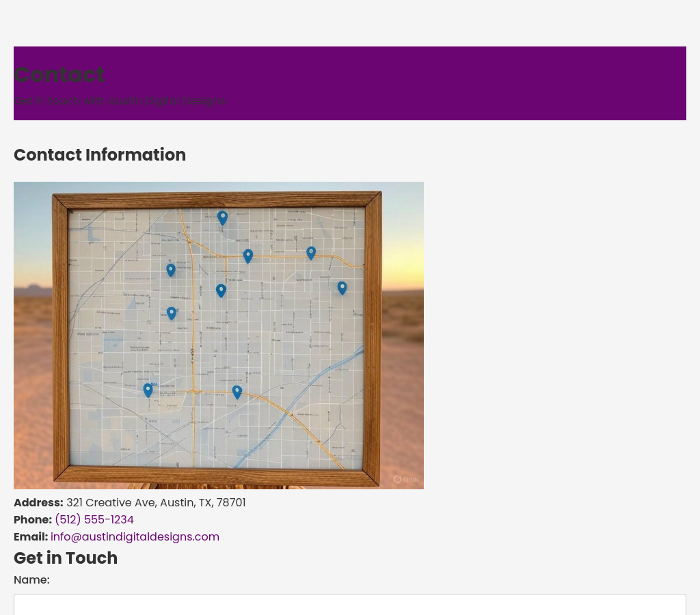Click the leftmost pin near the map bottom
This screenshot has height=615, width=700.
(x=148, y=389)
